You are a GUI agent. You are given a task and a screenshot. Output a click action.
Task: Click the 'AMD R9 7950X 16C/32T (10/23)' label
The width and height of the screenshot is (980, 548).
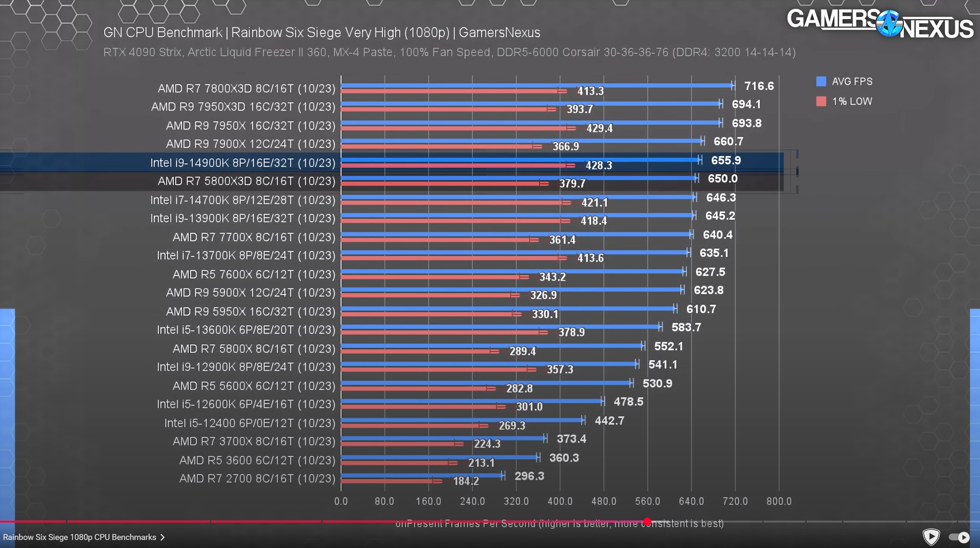click(251, 125)
